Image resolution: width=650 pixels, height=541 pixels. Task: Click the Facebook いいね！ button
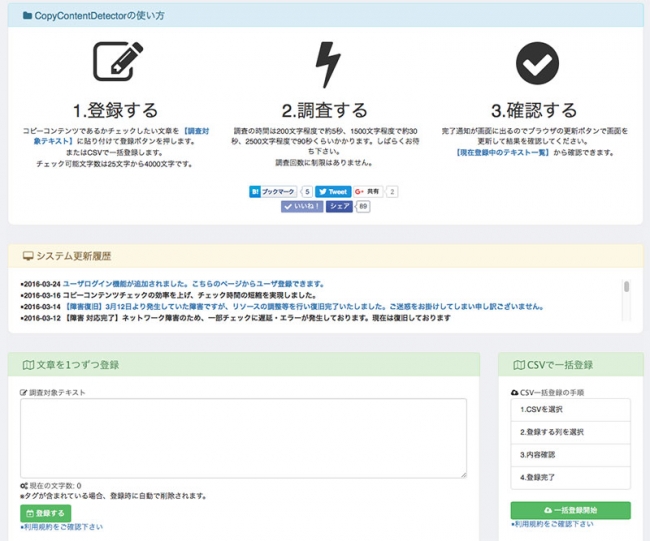(x=302, y=206)
